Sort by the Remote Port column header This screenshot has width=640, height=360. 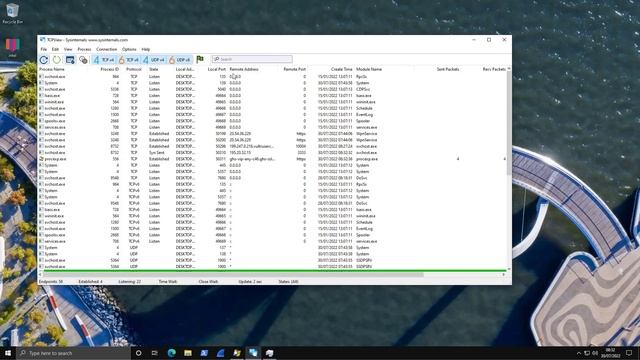tap(294, 69)
